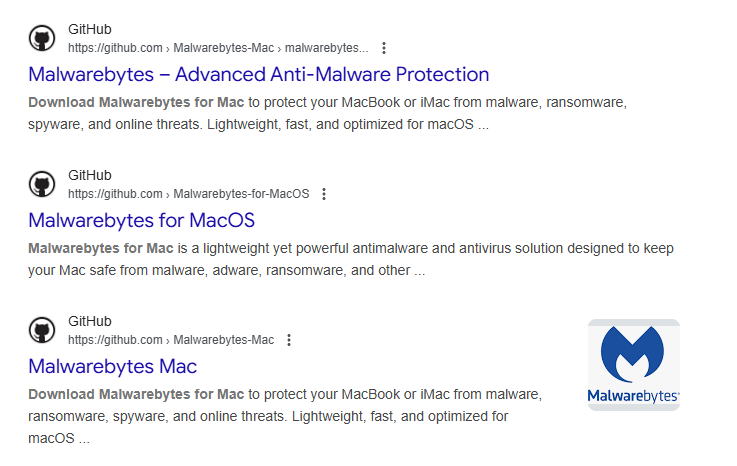Image resolution: width=737 pixels, height=466 pixels.
Task: Click the third result's github.com › Malwarebytes-Mac URL
Action: click(170, 340)
